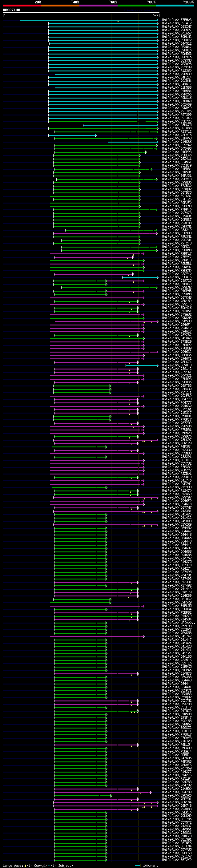Screen dimensions: 197x868
Task: Select the UniRef100_Q02069 label
Action: pyautogui.click(x=176, y=104)
